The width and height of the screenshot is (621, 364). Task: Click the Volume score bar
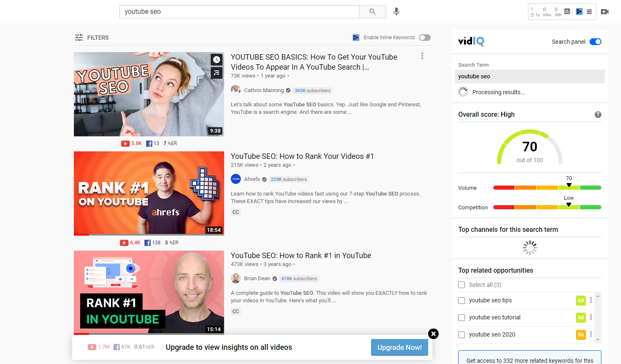click(x=547, y=188)
